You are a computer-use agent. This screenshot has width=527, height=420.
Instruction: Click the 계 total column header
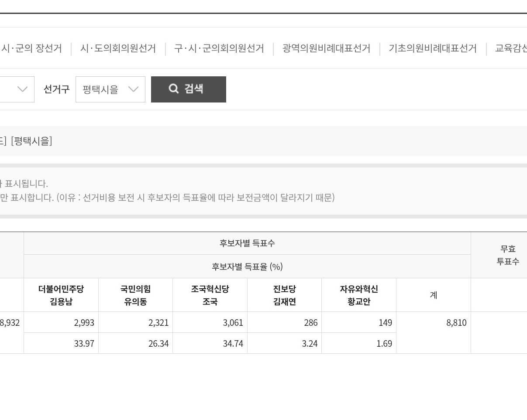coord(434,295)
